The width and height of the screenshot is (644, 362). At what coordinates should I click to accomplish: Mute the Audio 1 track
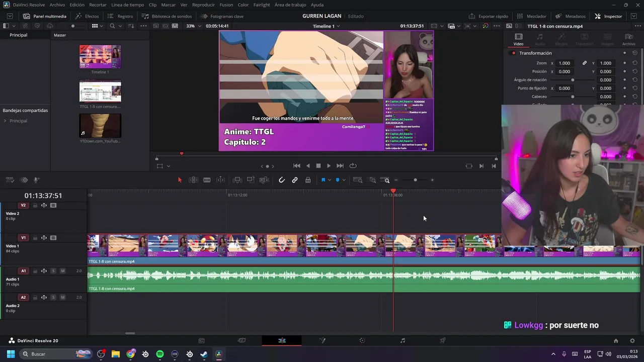62,271
